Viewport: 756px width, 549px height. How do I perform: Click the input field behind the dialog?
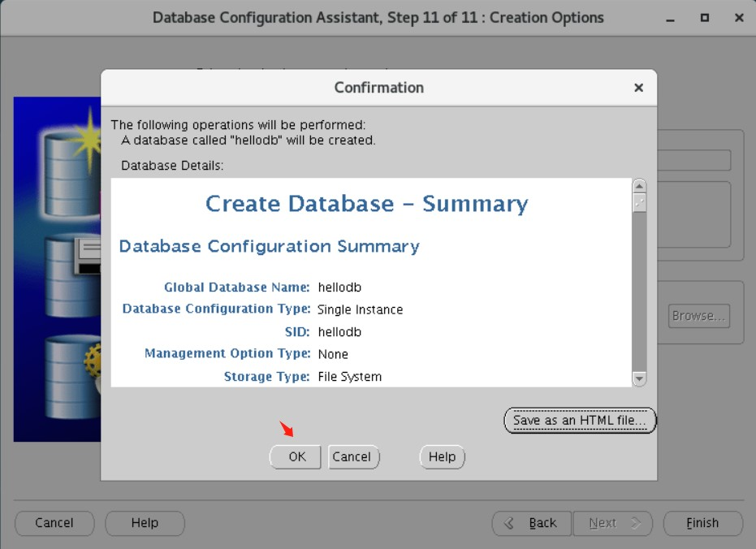(693, 160)
